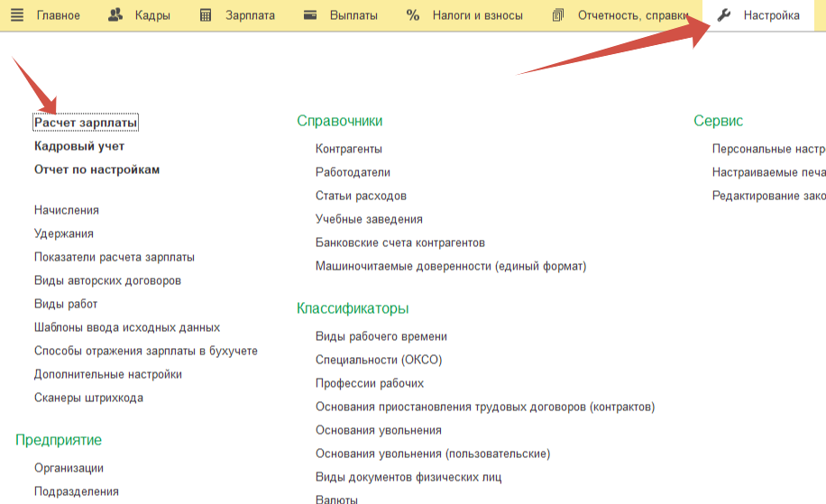Screen dimensions: 826x504
Task: Open Виды рабочего времени classifier
Action: click(x=381, y=336)
